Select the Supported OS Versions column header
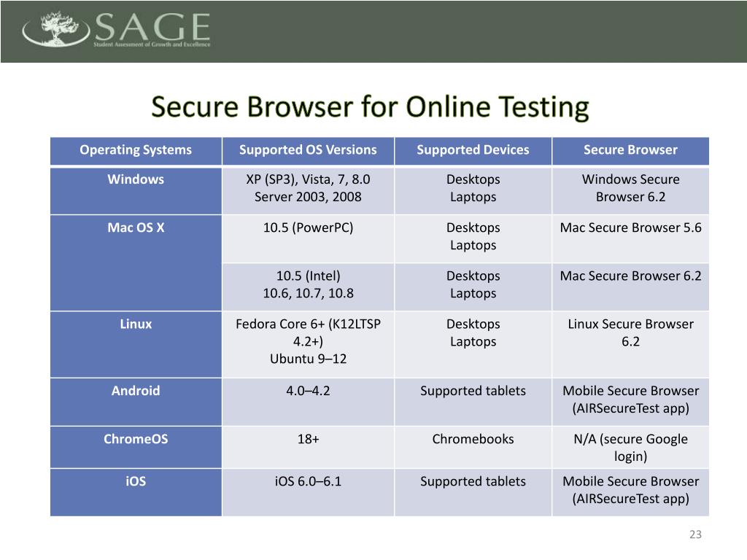747x560 pixels. [x=308, y=151]
